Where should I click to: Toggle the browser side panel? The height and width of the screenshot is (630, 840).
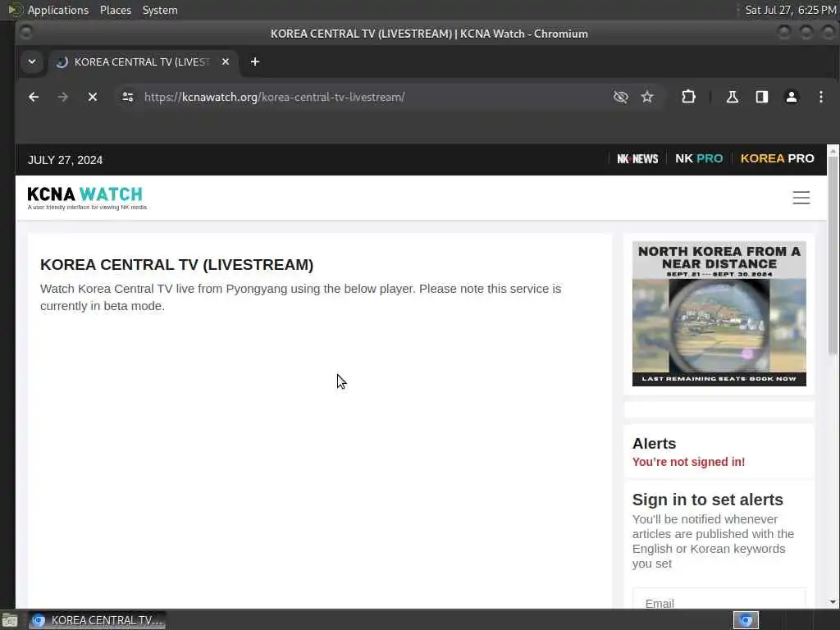[x=762, y=97]
